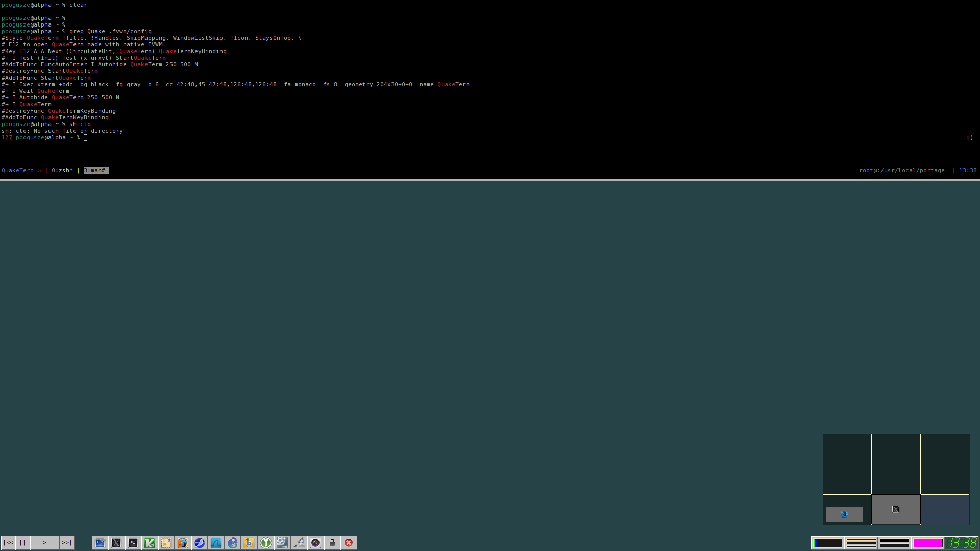Open the mail envelope stamp icon
Image resolution: width=980 pixels, height=551 pixels.
166,543
